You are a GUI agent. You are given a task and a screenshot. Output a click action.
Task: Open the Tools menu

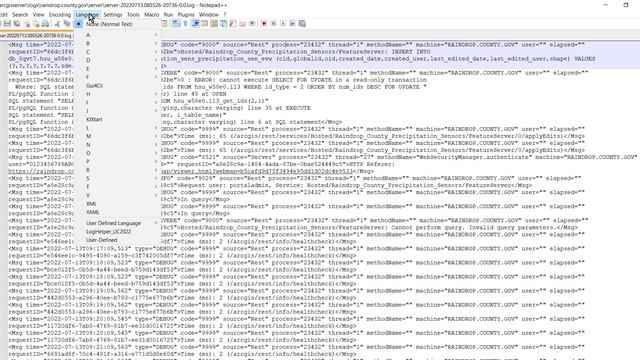pos(133,15)
